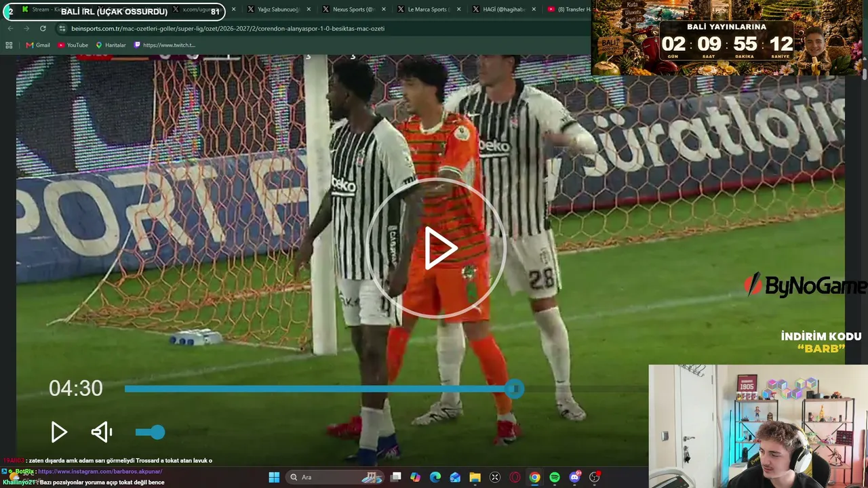Click the chat message starting 'zaten dışarda'
This screenshot has height=488, width=868.
(119, 460)
